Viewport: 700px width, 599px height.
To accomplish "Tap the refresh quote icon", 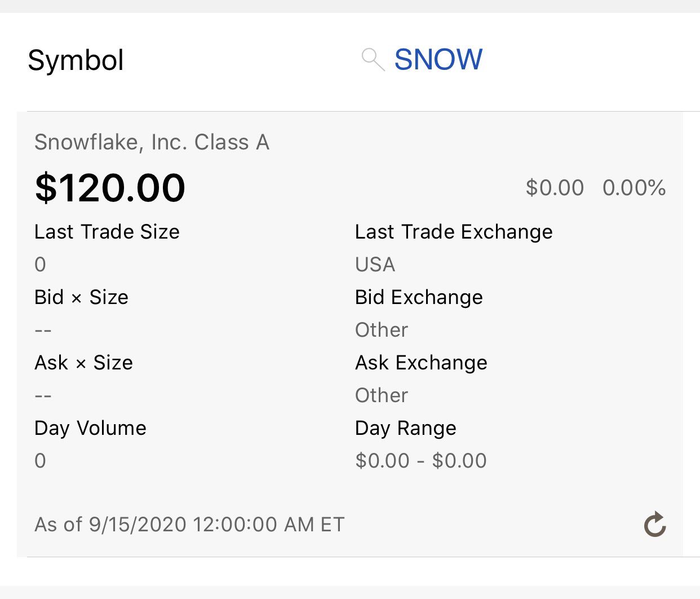I will click(655, 525).
